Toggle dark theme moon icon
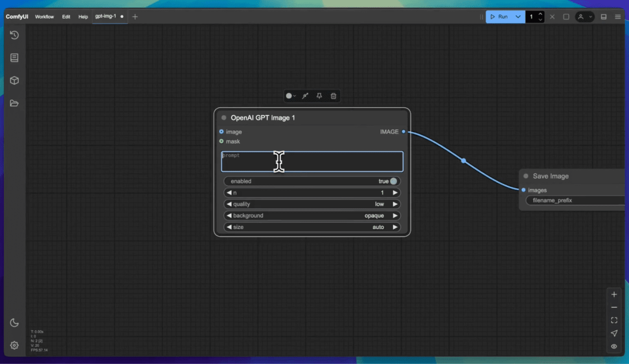This screenshot has height=364, width=629. (15, 323)
